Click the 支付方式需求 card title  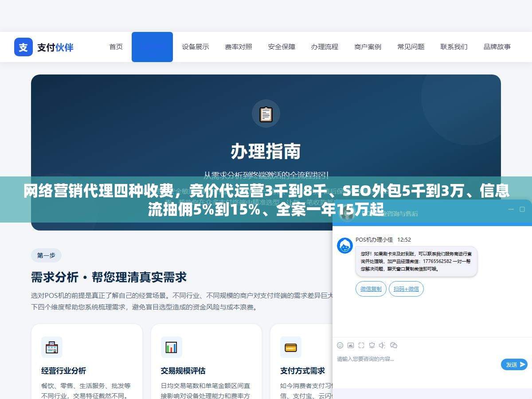tap(302, 371)
